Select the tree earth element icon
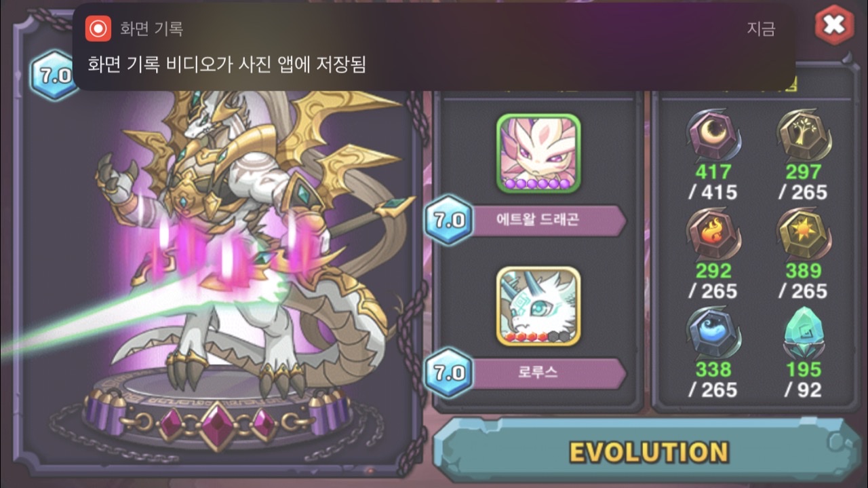 [x=804, y=136]
